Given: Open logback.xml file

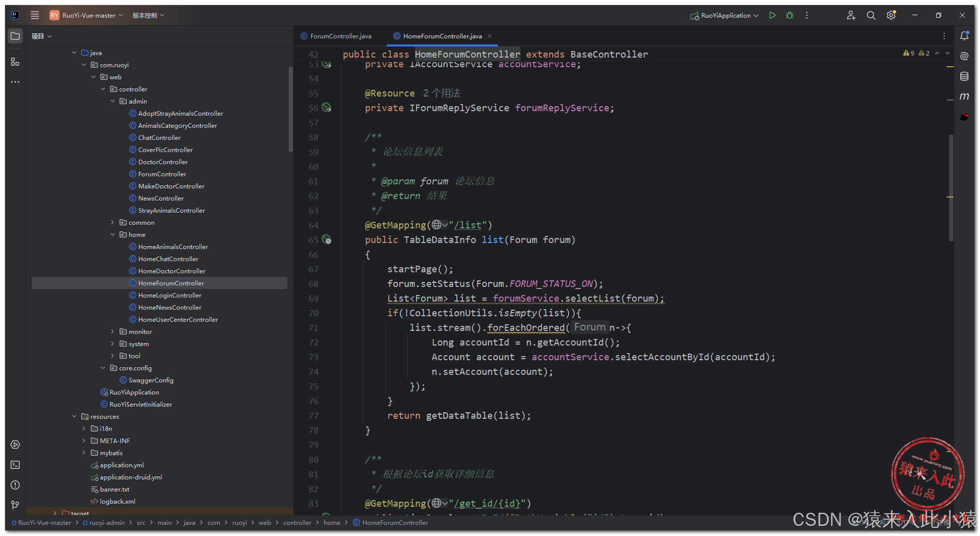Looking at the screenshot, I should (x=117, y=501).
